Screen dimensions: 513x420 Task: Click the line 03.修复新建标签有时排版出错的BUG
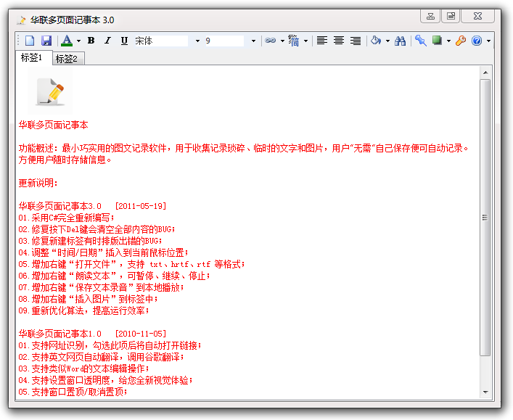[x=90, y=241]
